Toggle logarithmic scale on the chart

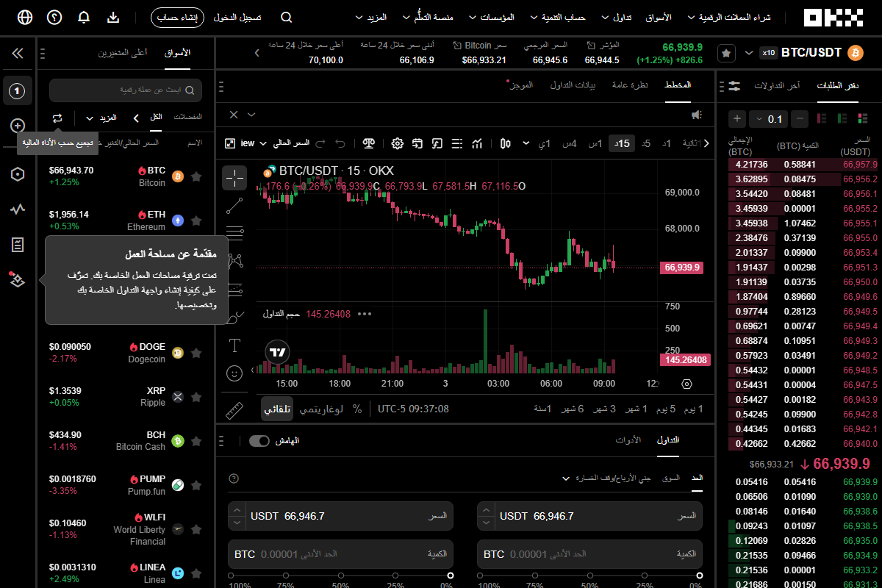tap(322, 409)
